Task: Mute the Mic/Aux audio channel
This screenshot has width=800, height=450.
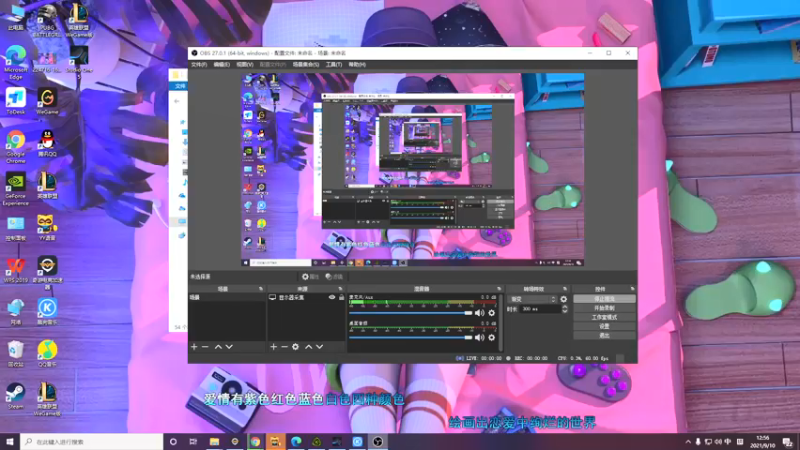Action: pyautogui.click(x=480, y=313)
